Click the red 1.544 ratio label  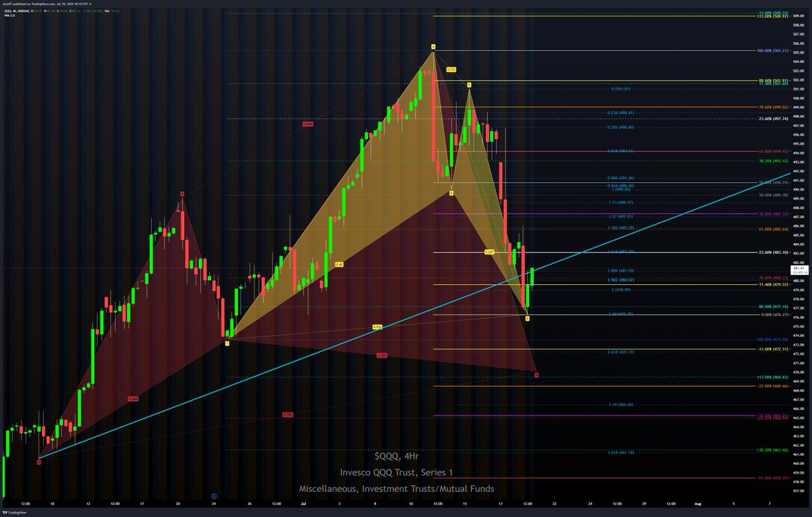pyautogui.click(x=308, y=124)
